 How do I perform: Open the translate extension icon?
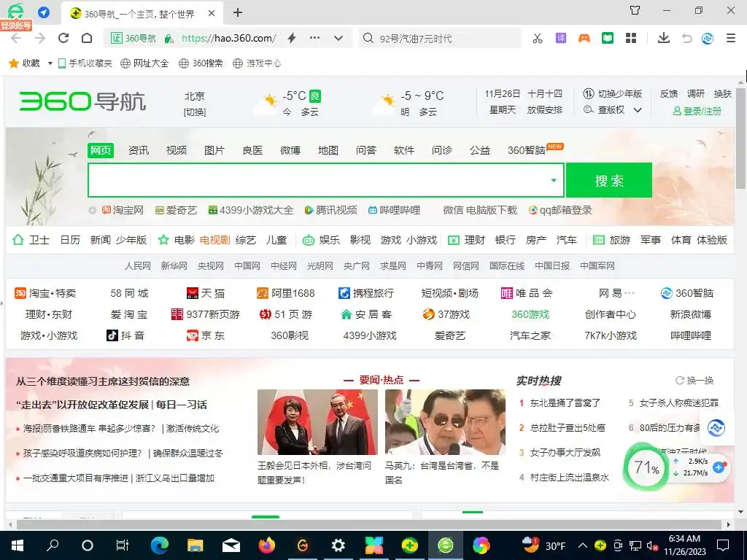point(561,38)
